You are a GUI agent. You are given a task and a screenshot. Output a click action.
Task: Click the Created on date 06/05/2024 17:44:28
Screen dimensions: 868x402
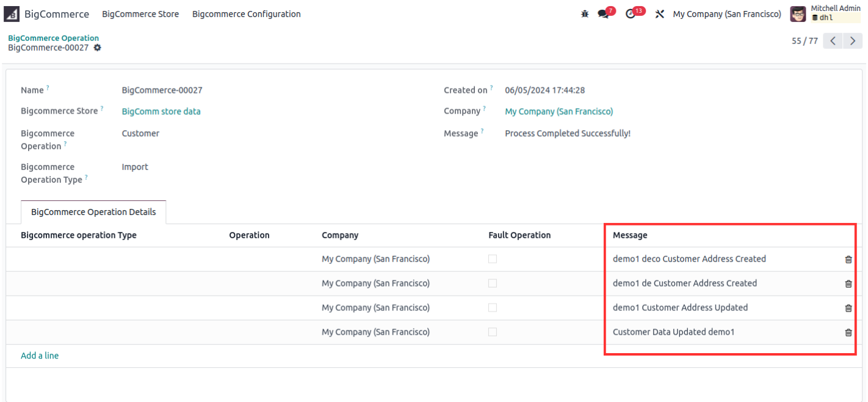[545, 90]
